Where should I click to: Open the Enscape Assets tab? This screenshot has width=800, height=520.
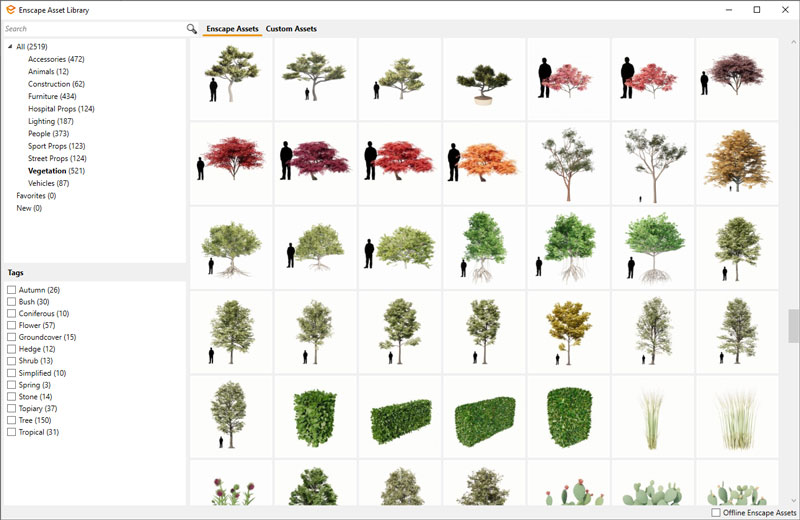coord(232,29)
